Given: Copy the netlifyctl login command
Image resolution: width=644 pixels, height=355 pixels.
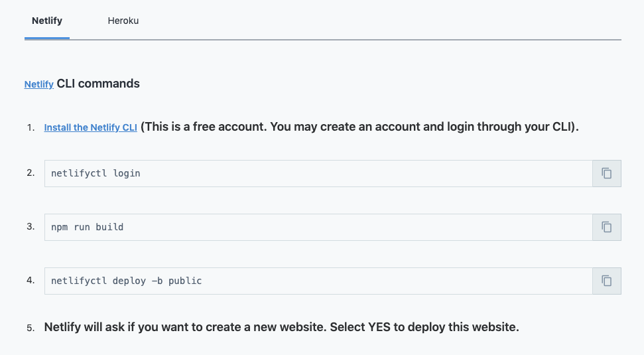Looking at the screenshot, I should (x=607, y=173).
